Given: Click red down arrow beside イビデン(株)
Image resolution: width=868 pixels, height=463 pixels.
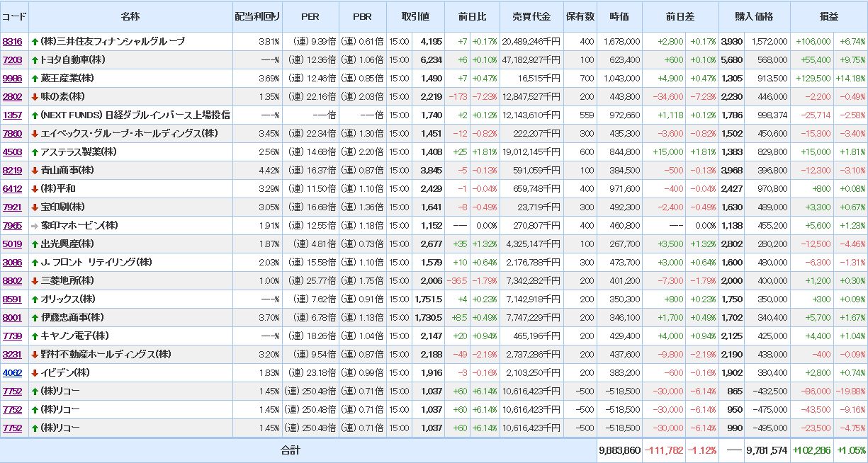Looking at the screenshot, I should 35,373.
